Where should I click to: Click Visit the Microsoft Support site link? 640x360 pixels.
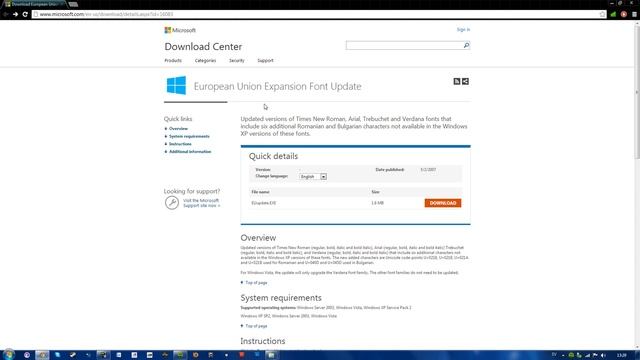coord(201,203)
